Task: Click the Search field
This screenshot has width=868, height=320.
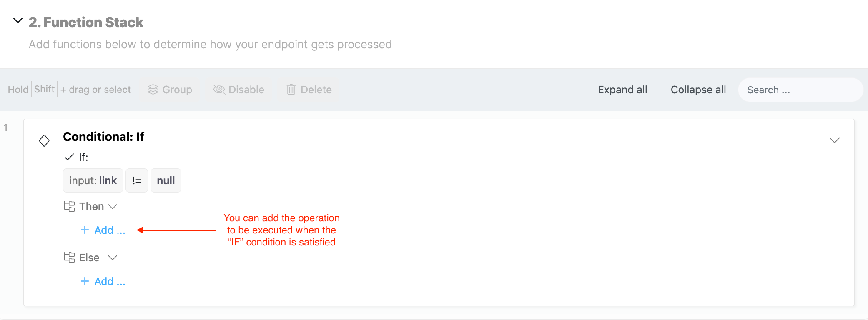Action: [x=800, y=90]
